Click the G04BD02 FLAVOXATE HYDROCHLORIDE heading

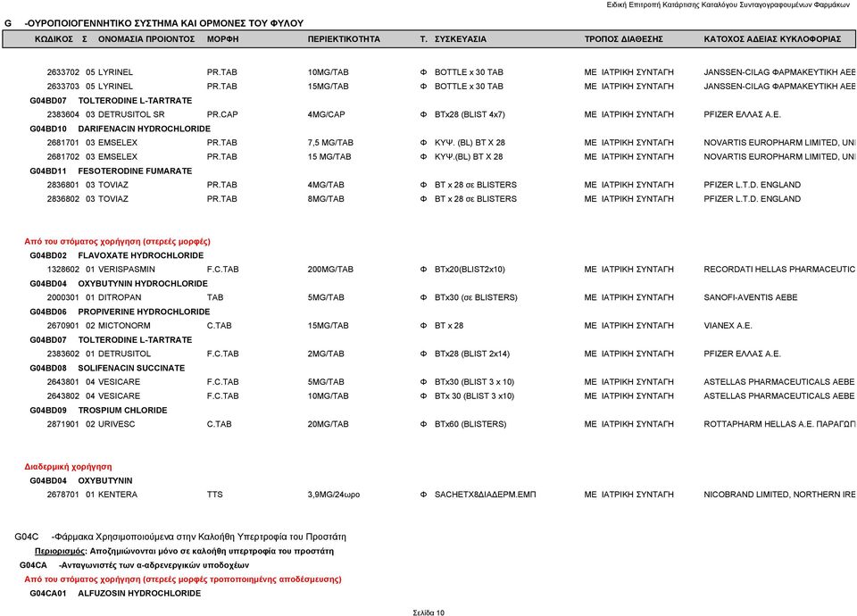116,256
